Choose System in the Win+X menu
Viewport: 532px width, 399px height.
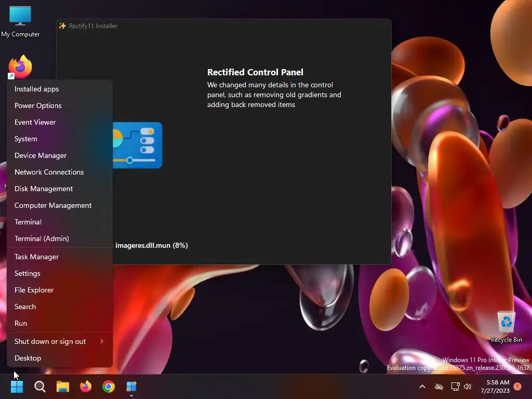click(x=60, y=139)
